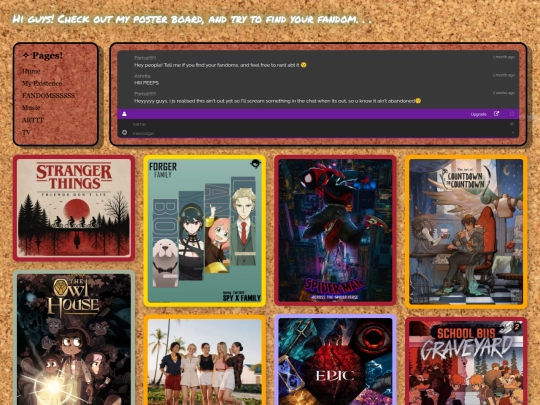Click the 'Ashrita' username in chat
This screenshot has width=540, height=405.
click(x=142, y=76)
